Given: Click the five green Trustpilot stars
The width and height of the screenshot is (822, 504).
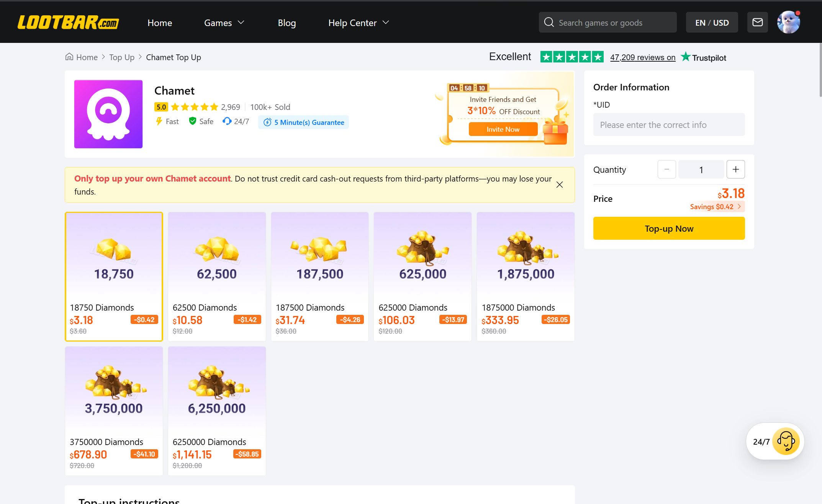Looking at the screenshot, I should click(572, 57).
